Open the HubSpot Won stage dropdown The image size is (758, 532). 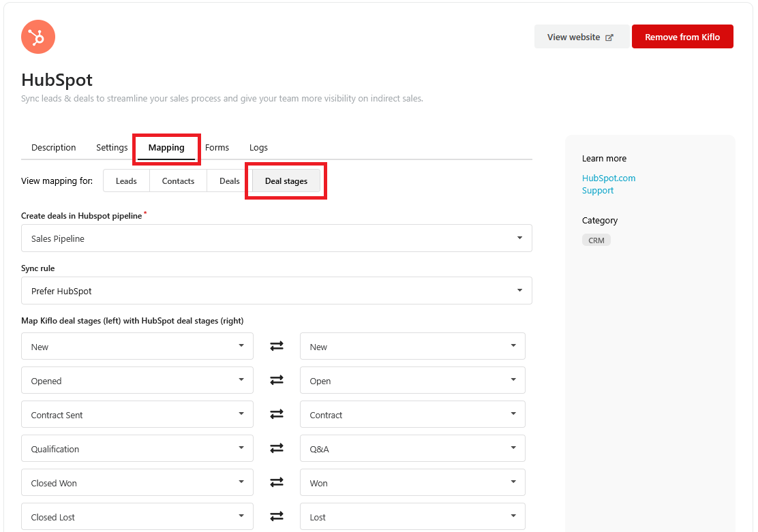pyautogui.click(x=412, y=482)
